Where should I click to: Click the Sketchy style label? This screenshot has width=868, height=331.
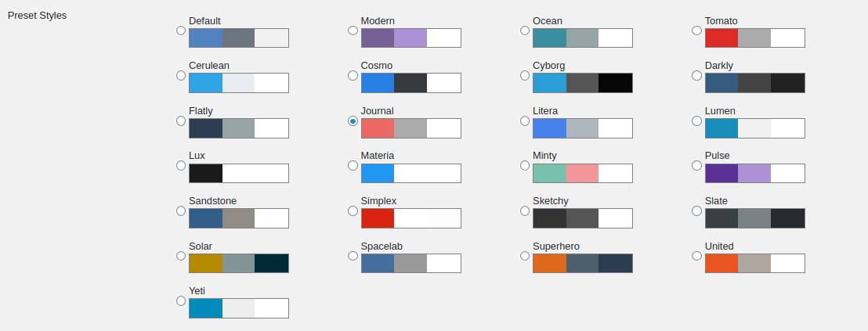point(551,201)
